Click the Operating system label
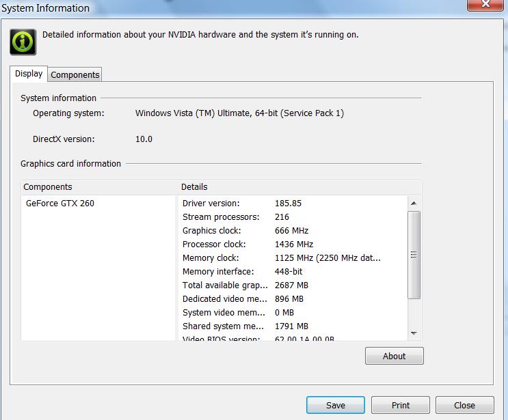The width and height of the screenshot is (508, 420). 68,113
